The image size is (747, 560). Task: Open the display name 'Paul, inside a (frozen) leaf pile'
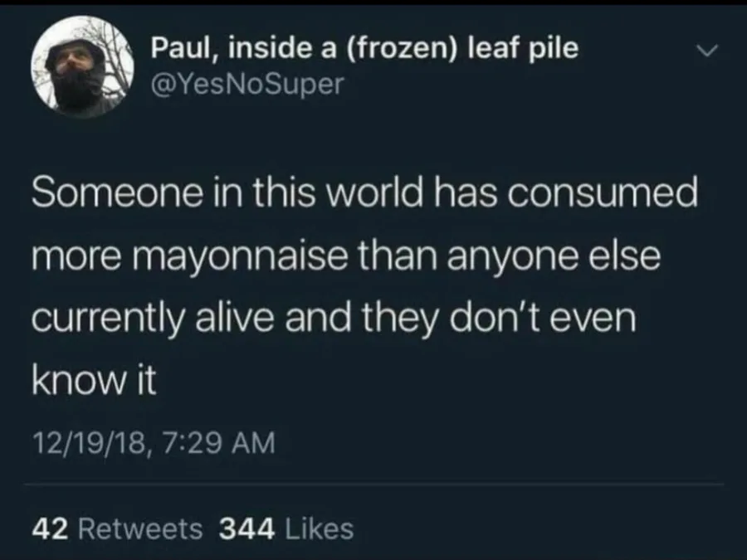coord(365,48)
